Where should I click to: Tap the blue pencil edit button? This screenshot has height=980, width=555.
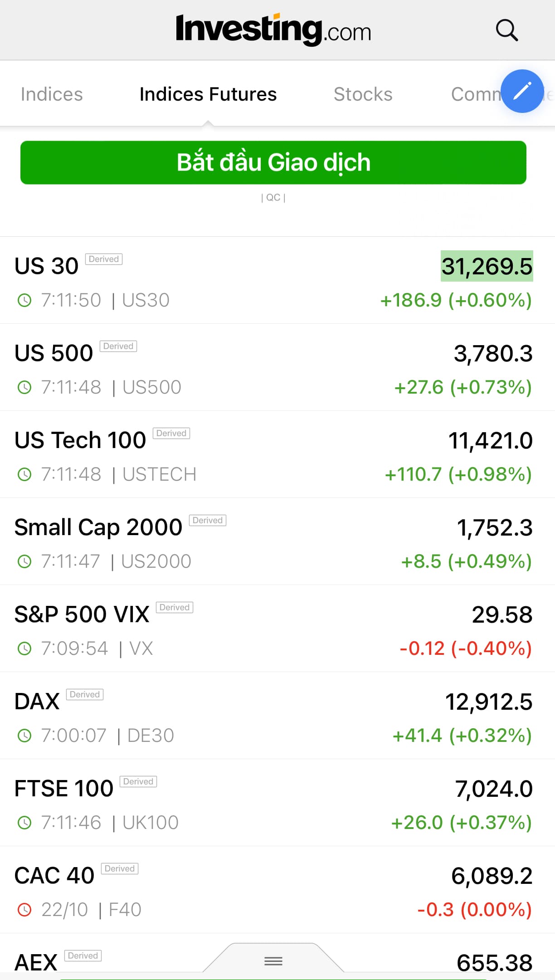click(522, 91)
